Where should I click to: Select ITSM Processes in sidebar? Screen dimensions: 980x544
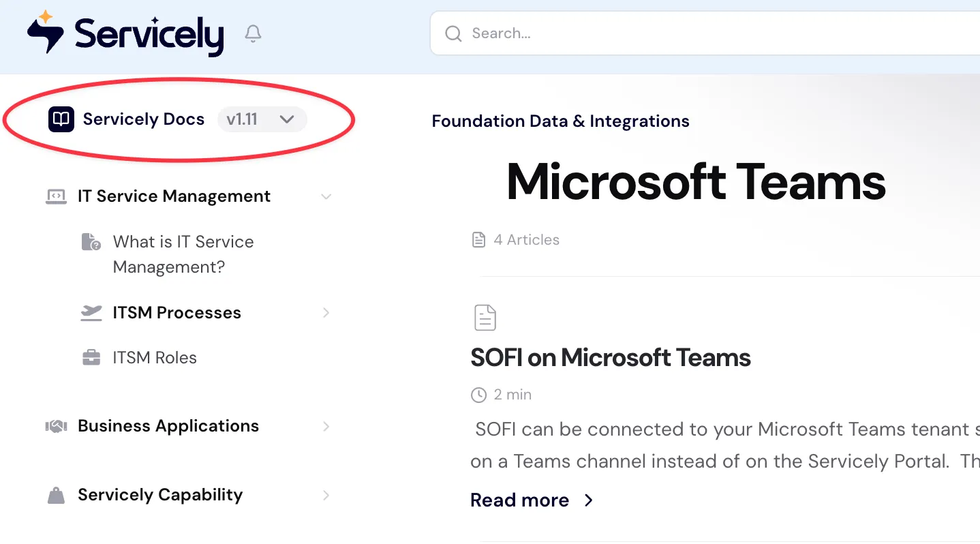pyautogui.click(x=177, y=313)
